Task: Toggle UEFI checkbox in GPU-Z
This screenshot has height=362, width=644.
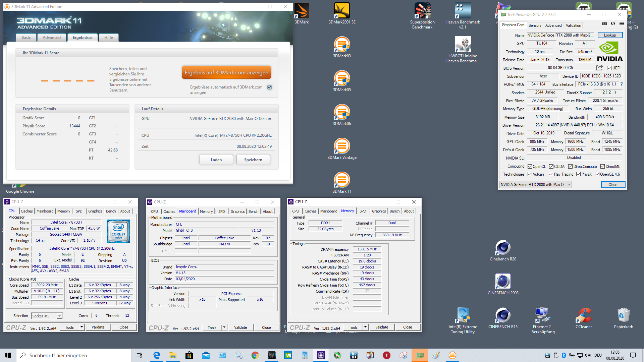Action: pyautogui.click(x=609, y=68)
